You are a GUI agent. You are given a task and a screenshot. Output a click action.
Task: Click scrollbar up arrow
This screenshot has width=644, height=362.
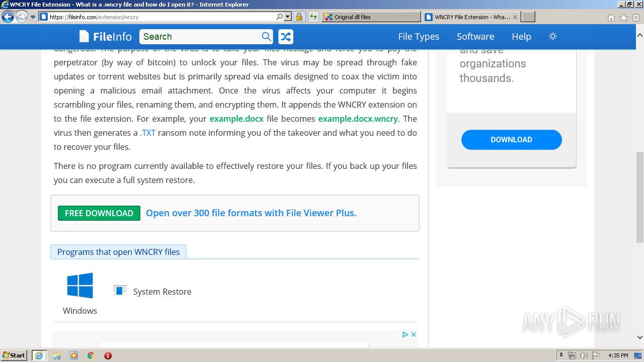coord(640,36)
